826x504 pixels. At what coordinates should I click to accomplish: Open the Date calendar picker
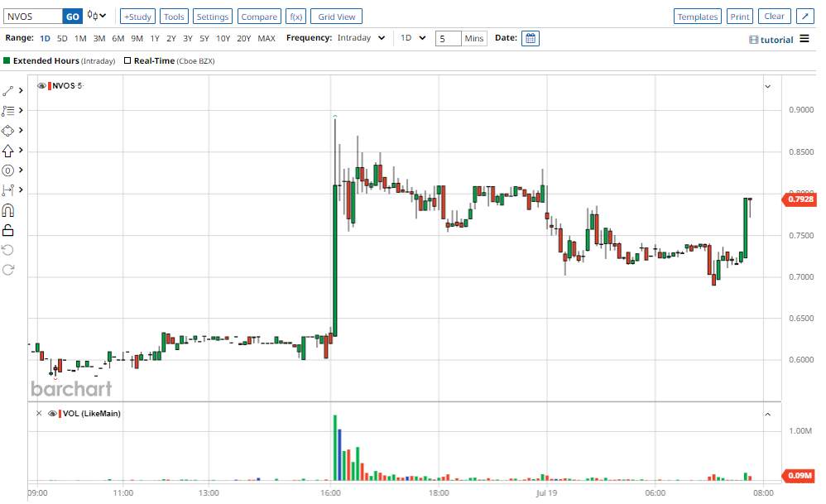531,38
